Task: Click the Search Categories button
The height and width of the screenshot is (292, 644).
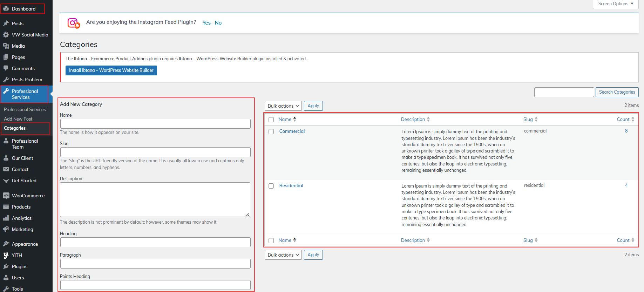Action: pyautogui.click(x=617, y=92)
